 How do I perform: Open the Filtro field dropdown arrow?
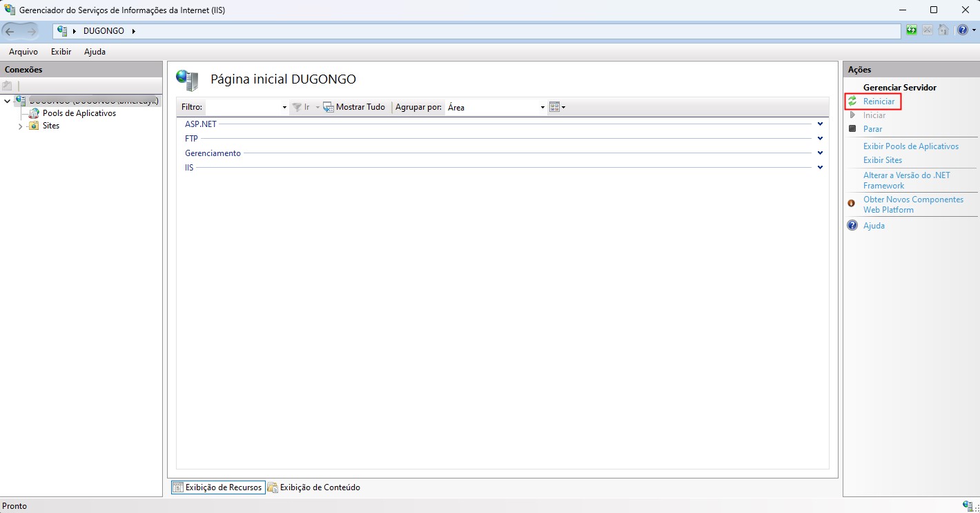click(x=284, y=107)
